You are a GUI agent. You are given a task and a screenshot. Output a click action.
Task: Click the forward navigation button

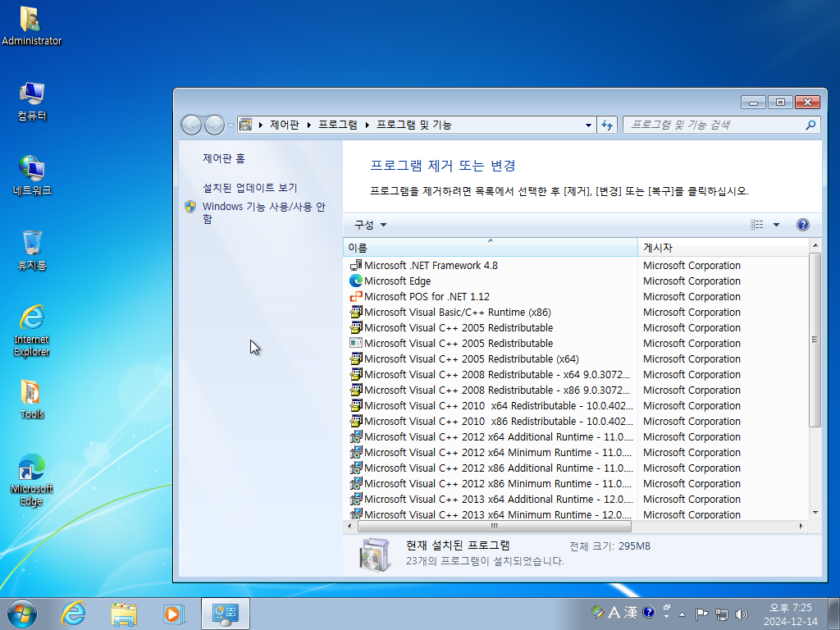214,125
